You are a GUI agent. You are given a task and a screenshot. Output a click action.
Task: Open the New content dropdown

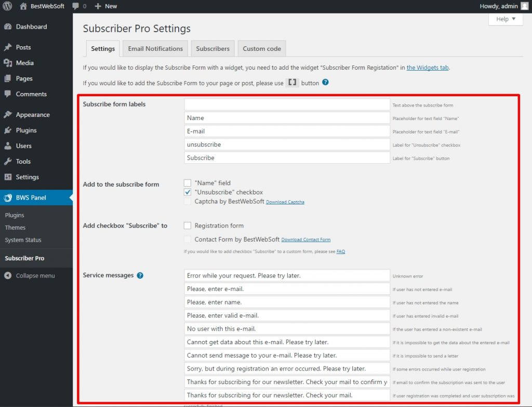point(105,6)
